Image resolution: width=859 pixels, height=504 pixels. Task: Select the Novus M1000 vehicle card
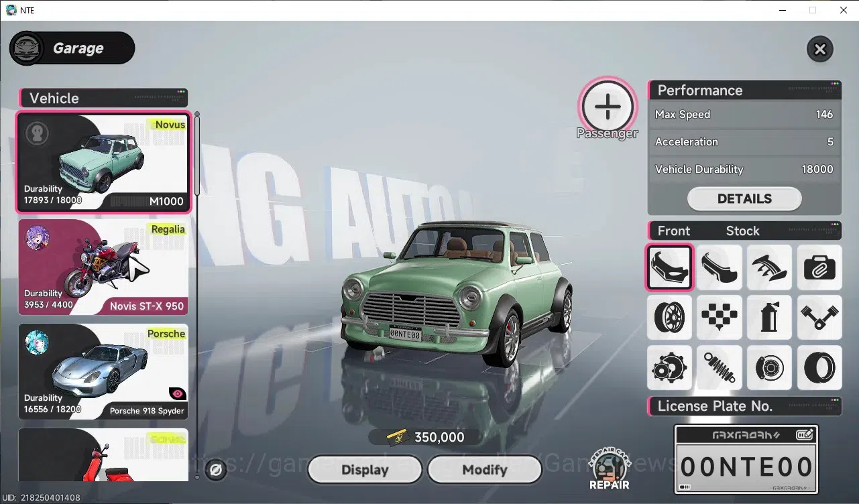104,162
